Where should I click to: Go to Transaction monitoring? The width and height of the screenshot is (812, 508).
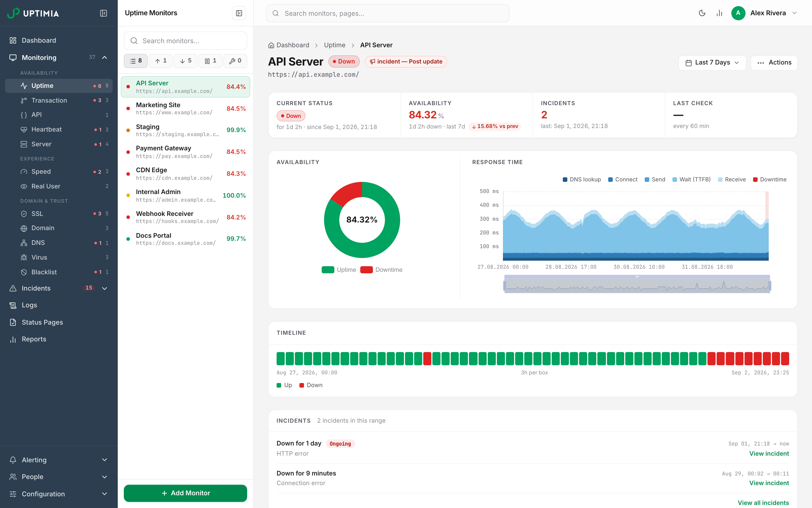tap(59, 100)
